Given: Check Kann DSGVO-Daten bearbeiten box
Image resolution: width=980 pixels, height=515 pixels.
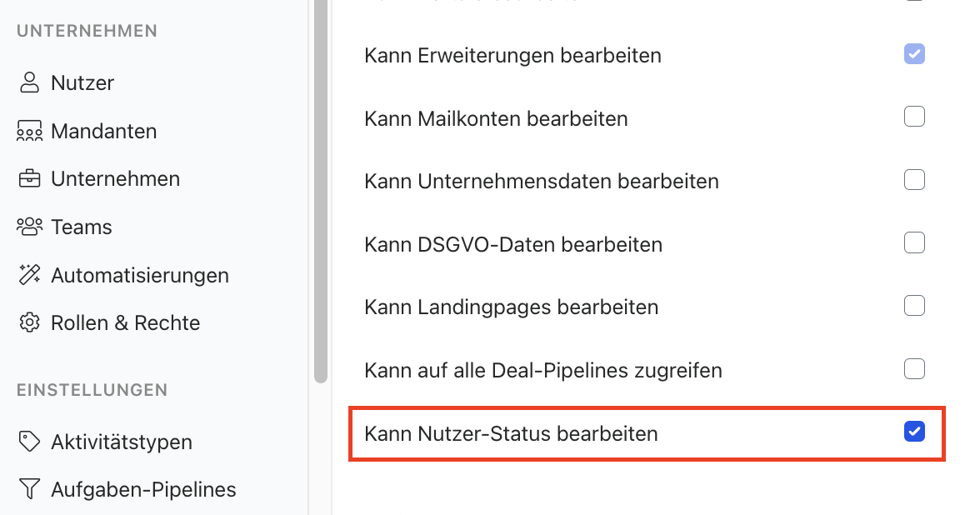Looking at the screenshot, I should pyautogui.click(x=914, y=243).
